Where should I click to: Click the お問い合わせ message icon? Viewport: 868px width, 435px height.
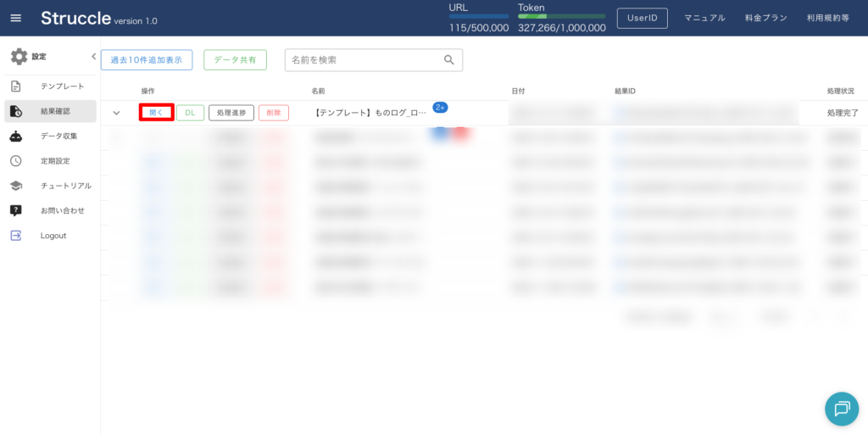click(16, 210)
